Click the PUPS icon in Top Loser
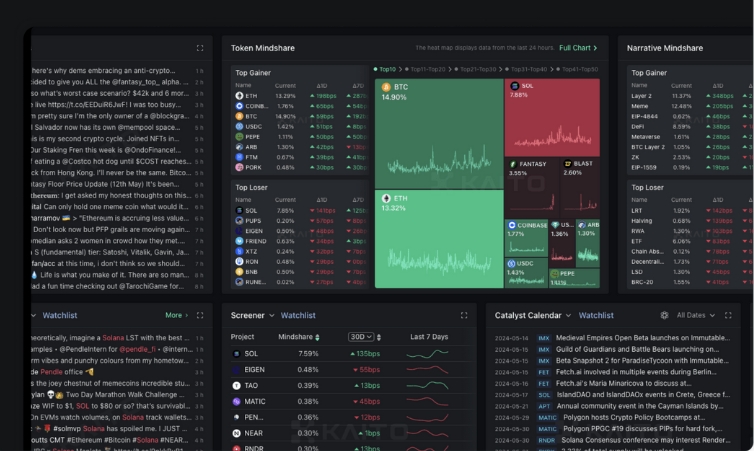The image size is (754, 451). pyautogui.click(x=239, y=221)
